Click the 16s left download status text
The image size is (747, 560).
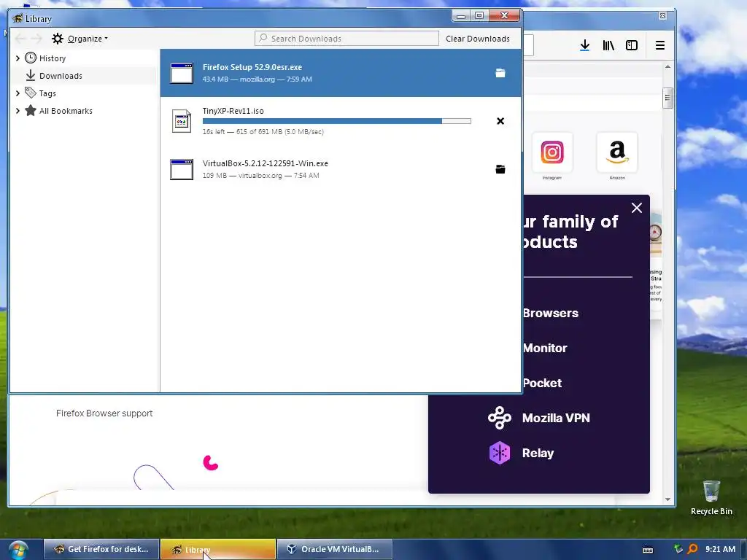(263, 132)
